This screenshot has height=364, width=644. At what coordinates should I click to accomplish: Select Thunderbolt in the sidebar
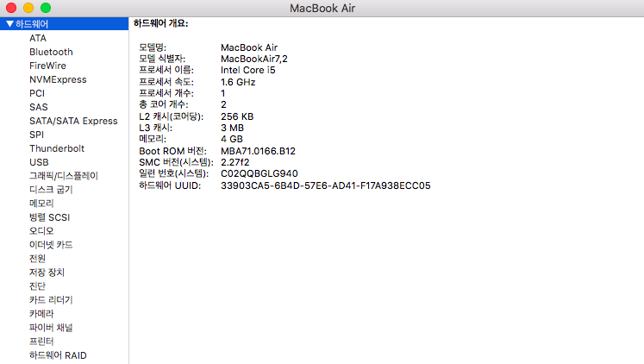(57, 148)
